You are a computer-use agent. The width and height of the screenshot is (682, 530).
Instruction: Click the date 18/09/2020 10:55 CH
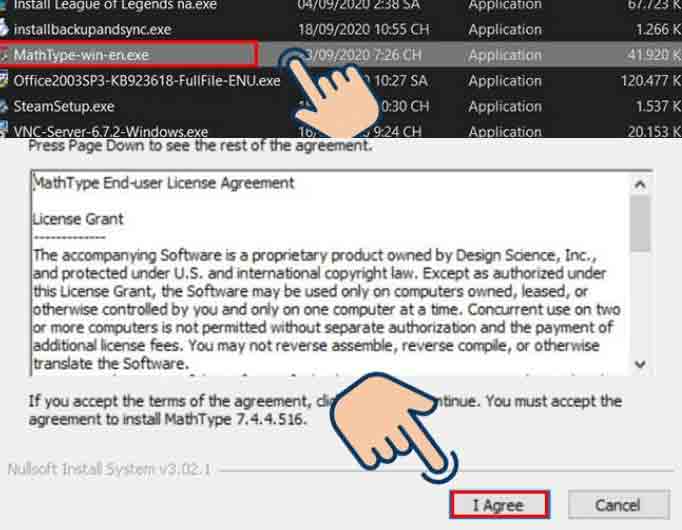click(x=364, y=29)
